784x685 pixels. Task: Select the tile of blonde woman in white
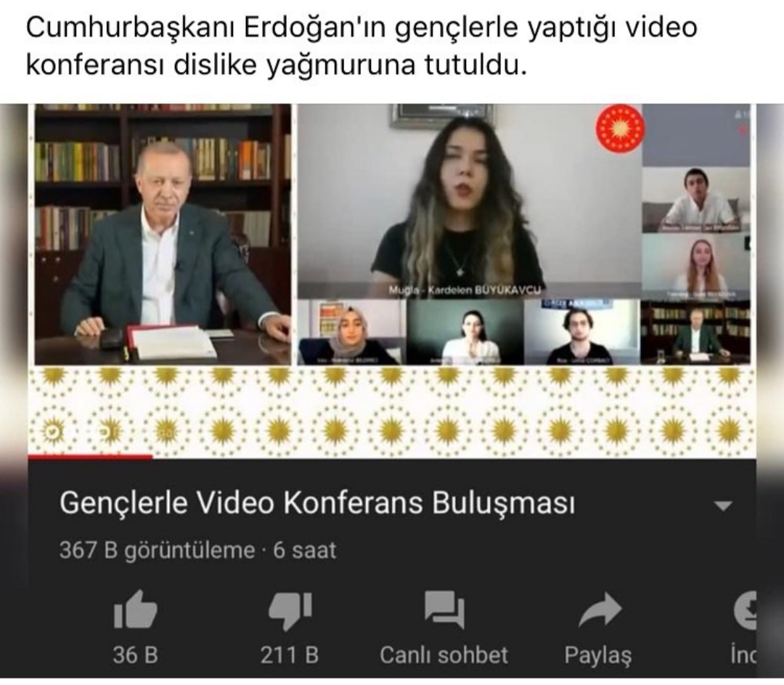tap(696, 267)
